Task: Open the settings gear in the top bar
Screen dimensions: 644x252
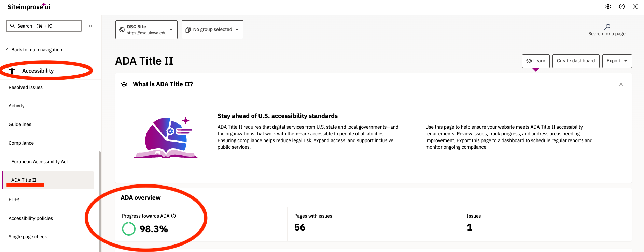Action: click(608, 6)
